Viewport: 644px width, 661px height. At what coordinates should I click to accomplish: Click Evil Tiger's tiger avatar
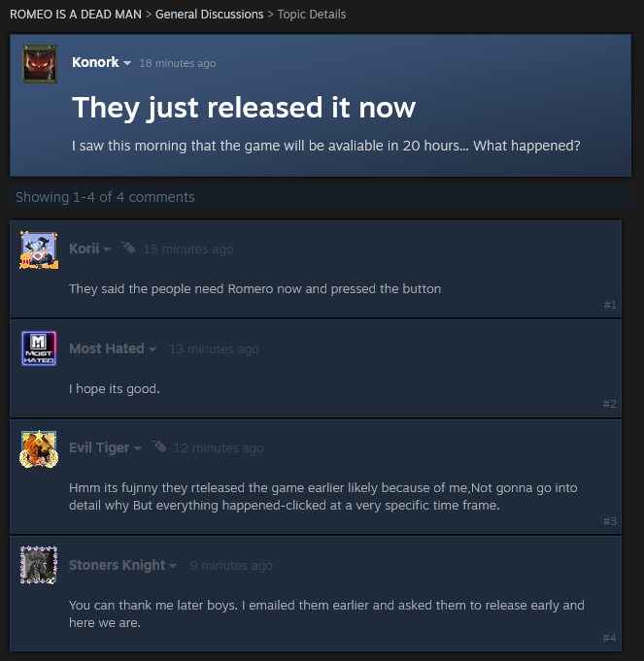click(x=39, y=449)
